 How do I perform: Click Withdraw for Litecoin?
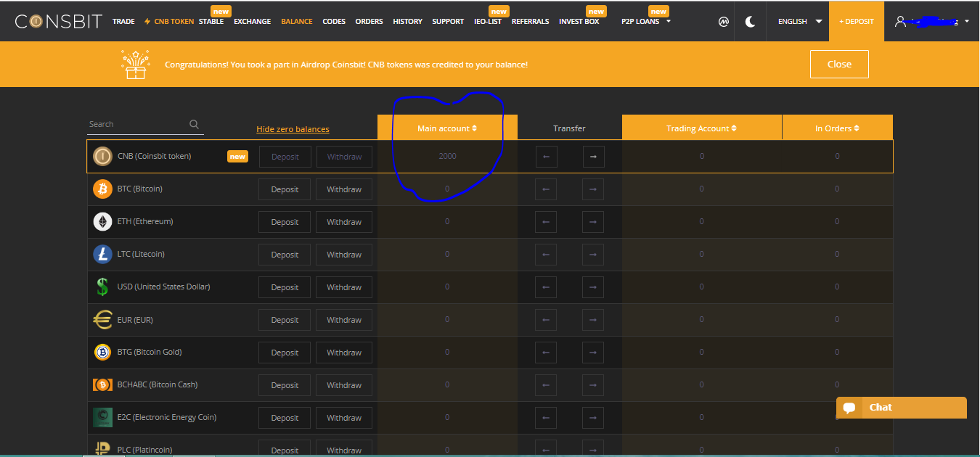pos(344,255)
